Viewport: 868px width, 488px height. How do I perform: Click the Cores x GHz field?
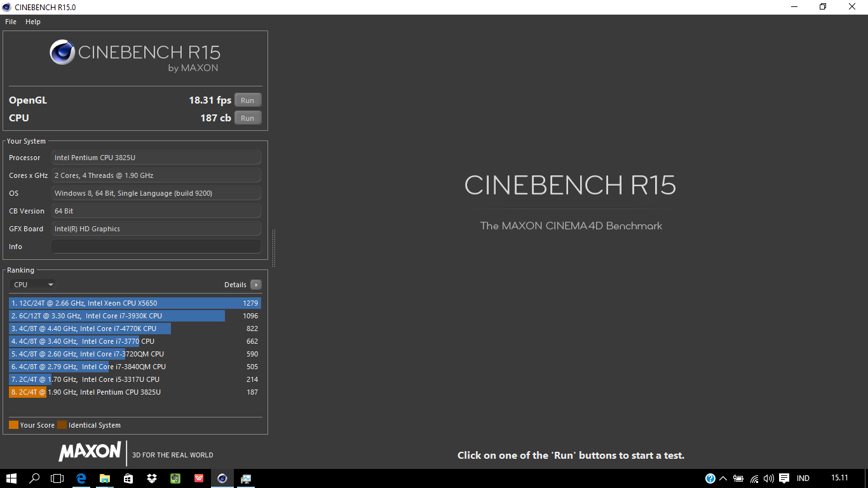click(x=156, y=175)
